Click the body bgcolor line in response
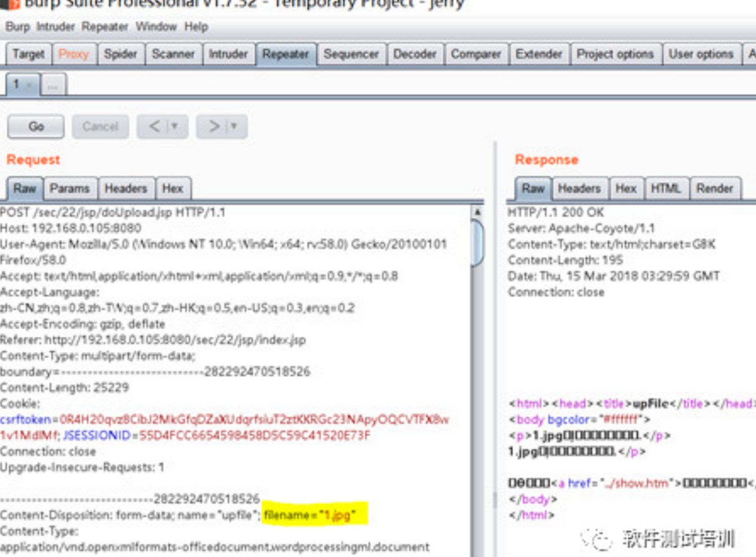Image resolution: width=756 pixels, height=557 pixels. click(x=579, y=420)
